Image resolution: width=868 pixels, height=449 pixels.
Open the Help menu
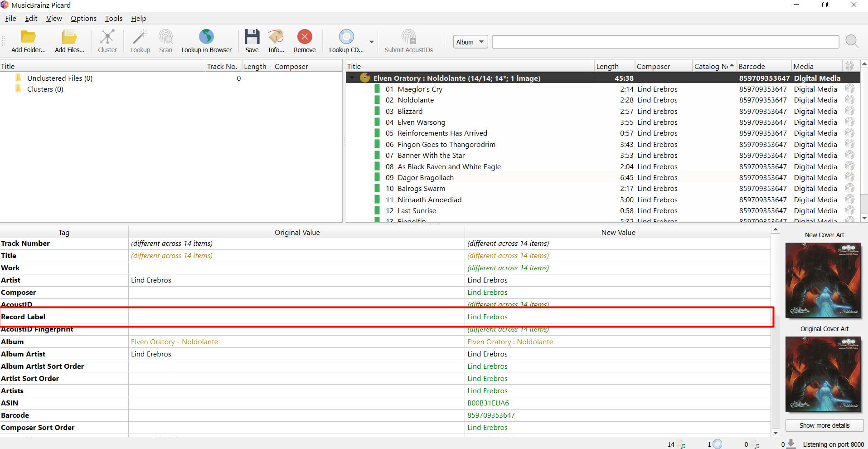(139, 19)
